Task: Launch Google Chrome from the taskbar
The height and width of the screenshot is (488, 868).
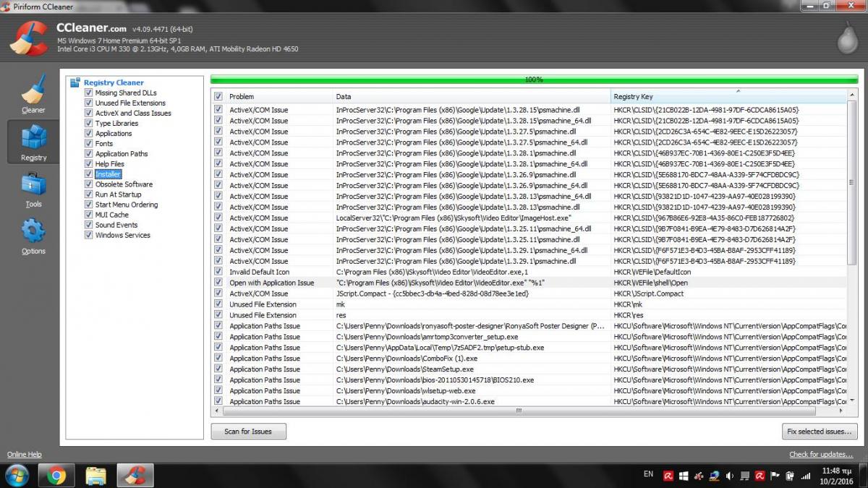Action: (56, 475)
